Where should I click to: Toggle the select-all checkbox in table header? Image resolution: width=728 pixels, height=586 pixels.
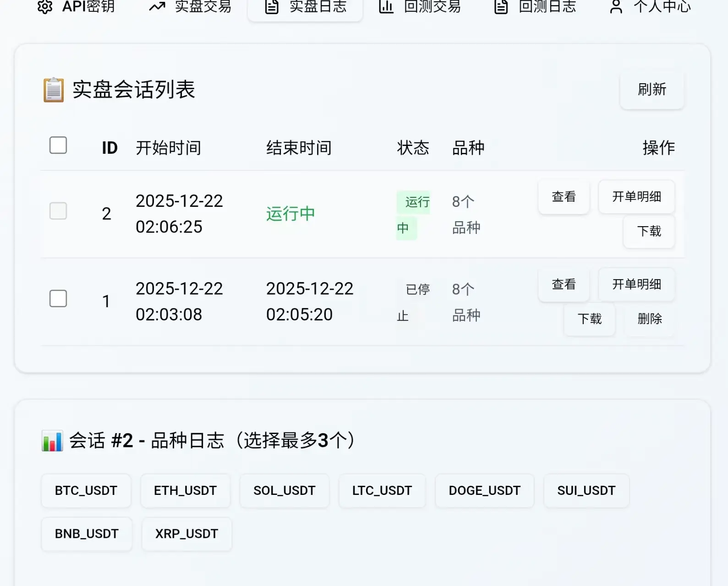pyautogui.click(x=58, y=145)
